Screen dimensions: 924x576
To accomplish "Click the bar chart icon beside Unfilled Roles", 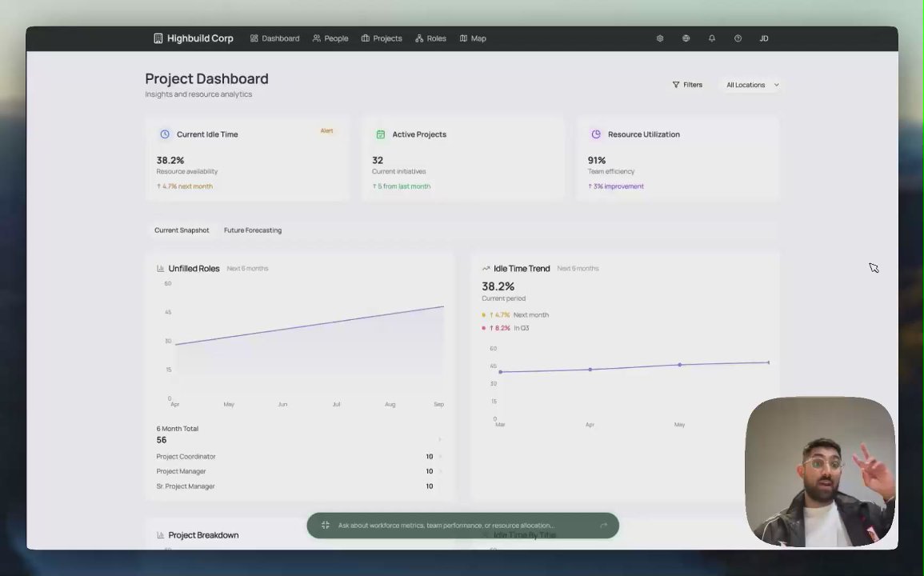I will point(160,268).
